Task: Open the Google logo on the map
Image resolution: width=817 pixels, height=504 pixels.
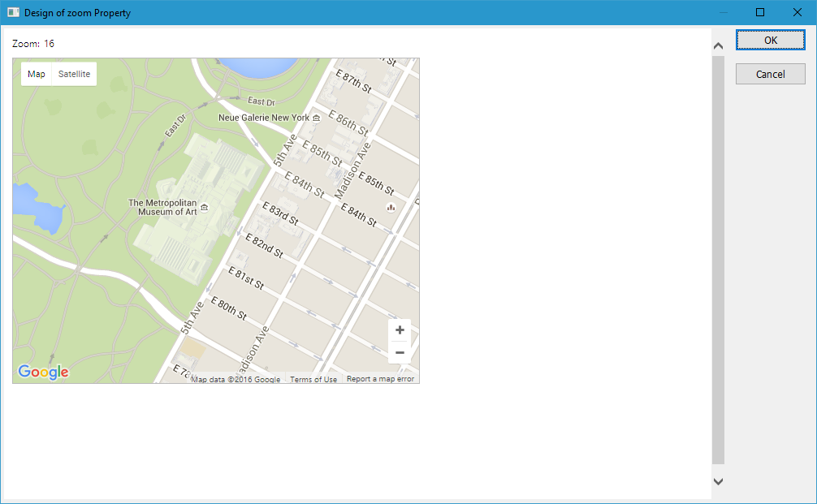Action: click(x=43, y=372)
